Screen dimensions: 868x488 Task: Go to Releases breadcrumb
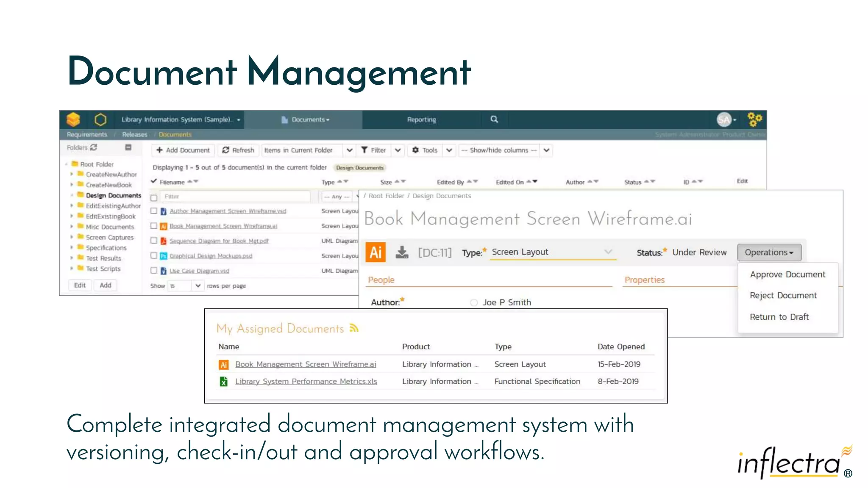135,134
